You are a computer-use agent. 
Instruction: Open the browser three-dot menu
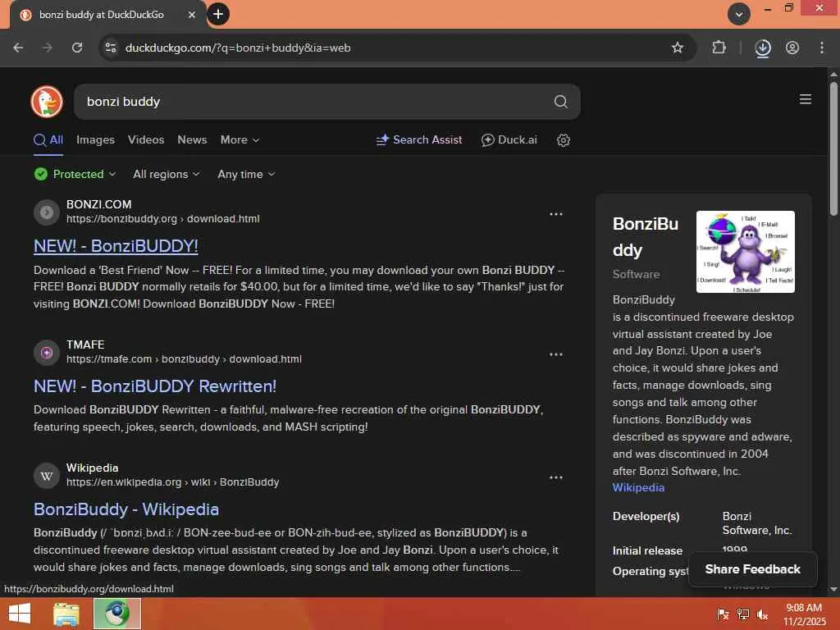tap(822, 48)
